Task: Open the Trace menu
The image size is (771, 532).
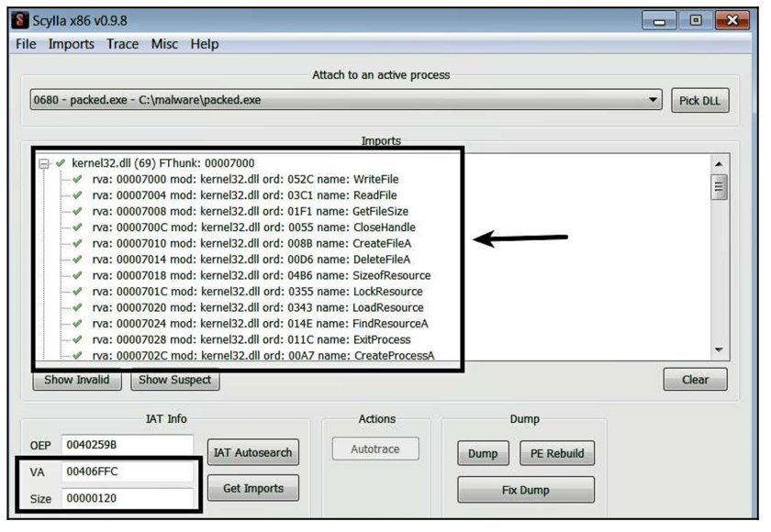Action: pyautogui.click(x=122, y=44)
